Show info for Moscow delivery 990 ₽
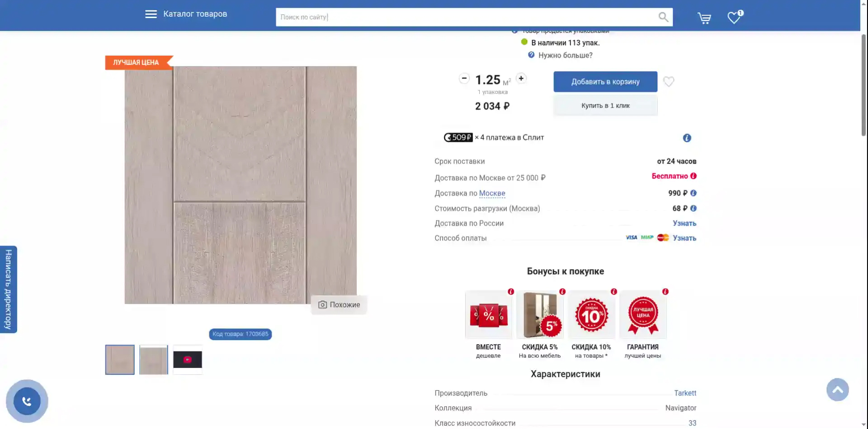This screenshot has height=429, width=868. 693,193
